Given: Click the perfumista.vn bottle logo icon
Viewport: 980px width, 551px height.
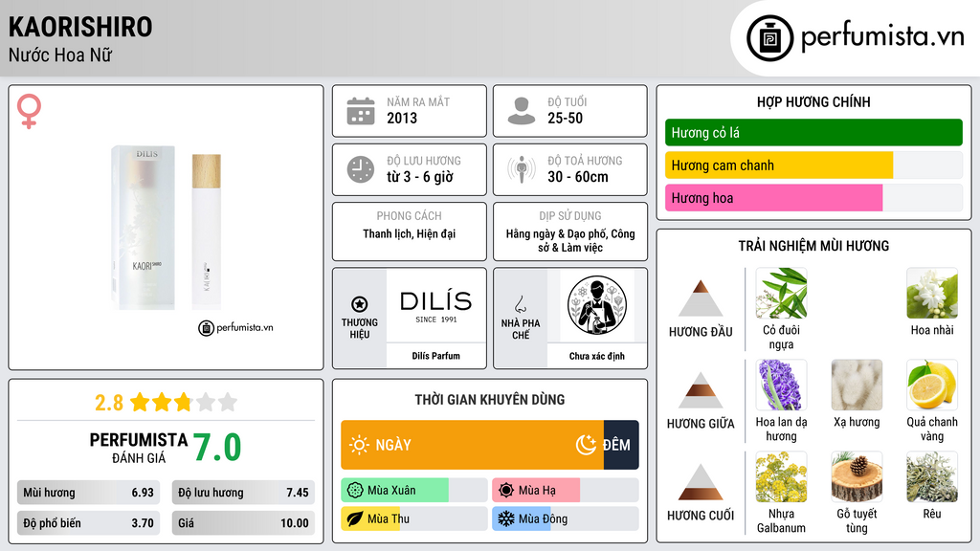Looking at the screenshot, I should click(x=769, y=38).
